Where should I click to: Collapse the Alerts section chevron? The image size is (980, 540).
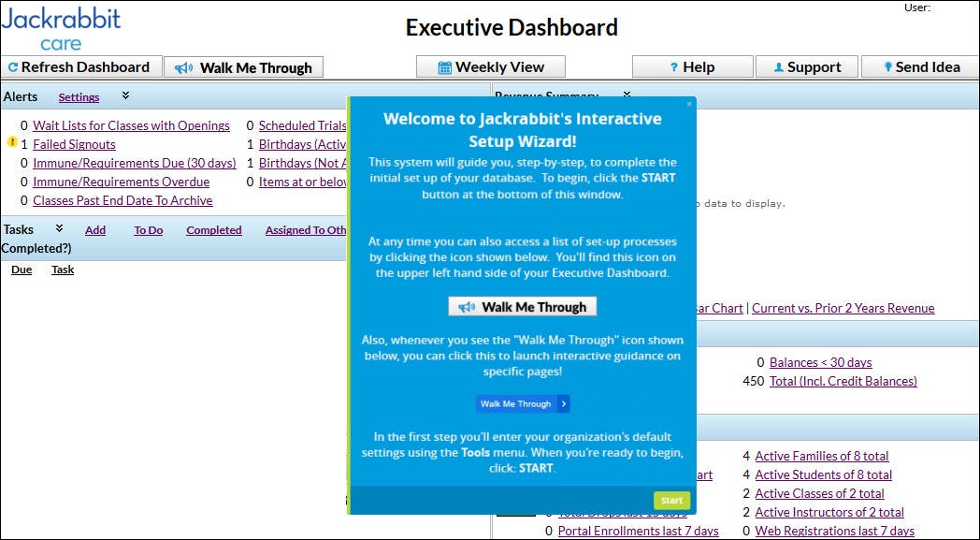pyautogui.click(x=123, y=96)
